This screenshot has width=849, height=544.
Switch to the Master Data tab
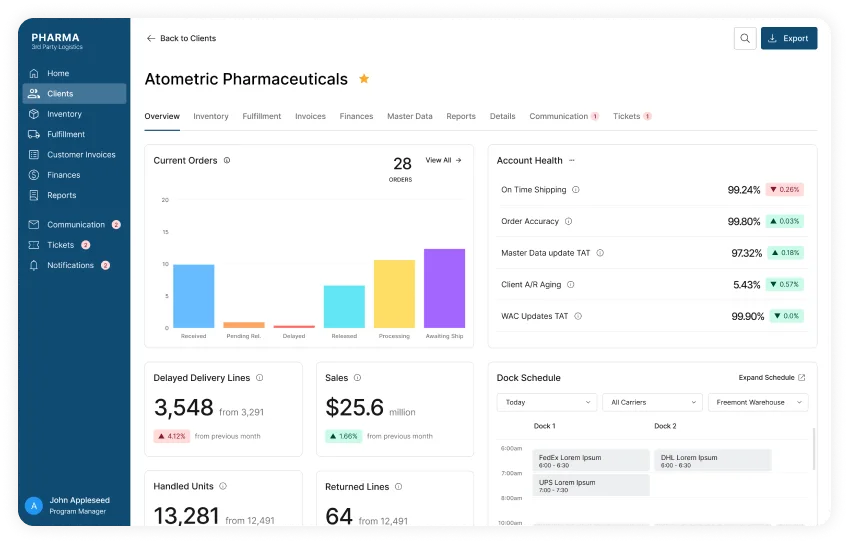[410, 116]
